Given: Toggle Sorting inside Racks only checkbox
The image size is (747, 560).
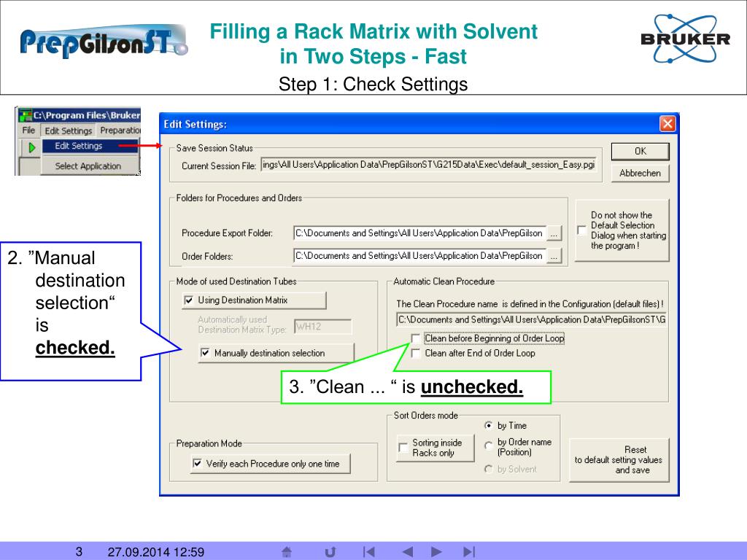Looking at the screenshot, I should pyautogui.click(x=403, y=448).
